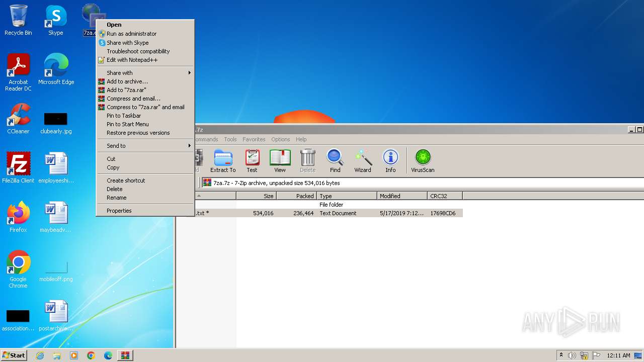Sort by the Modified column header
Image resolution: width=644 pixels, height=362 pixels.
402,196
